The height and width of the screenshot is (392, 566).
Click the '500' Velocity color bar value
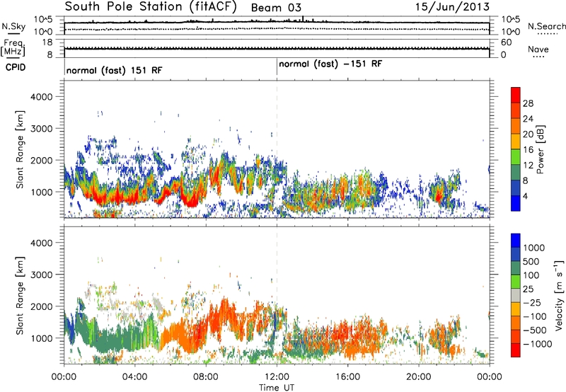click(x=530, y=261)
